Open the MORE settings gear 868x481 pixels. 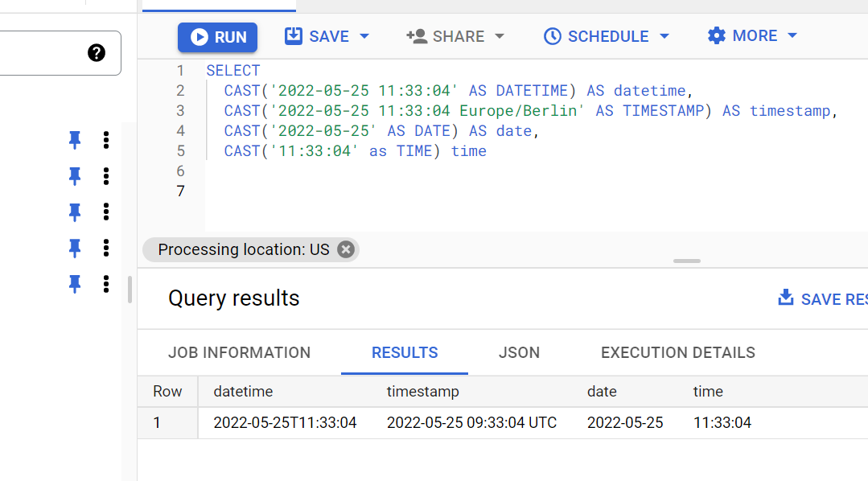(716, 36)
